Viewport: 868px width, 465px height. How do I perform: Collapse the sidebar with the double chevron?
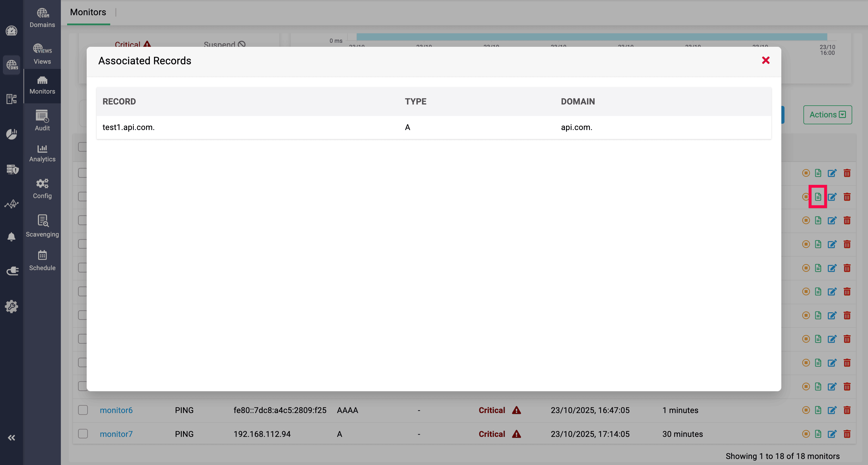tap(11, 438)
